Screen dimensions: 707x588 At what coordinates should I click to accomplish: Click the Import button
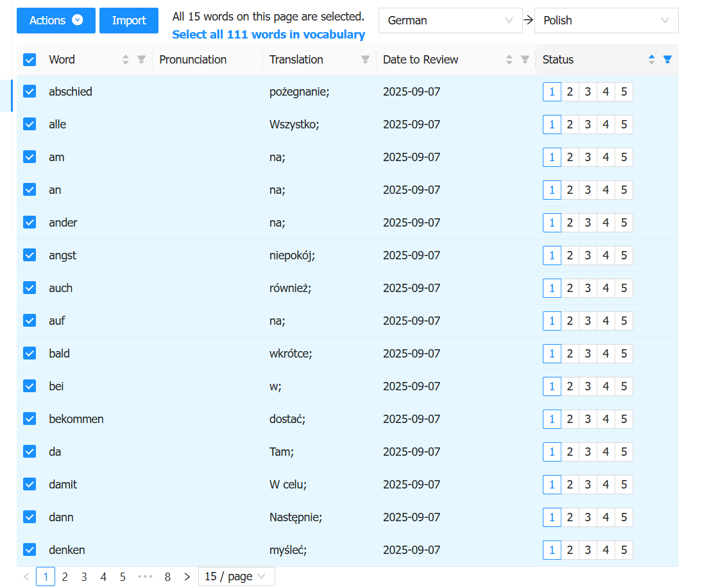click(129, 21)
